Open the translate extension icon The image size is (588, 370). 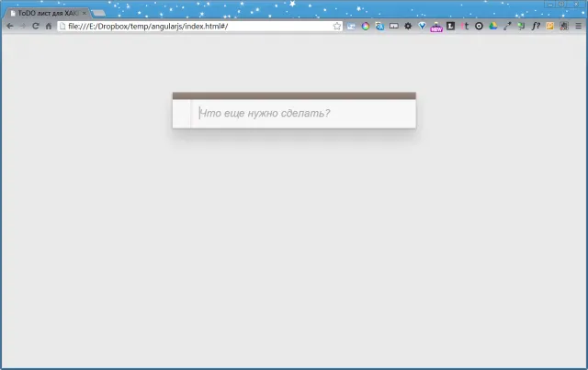(379, 27)
